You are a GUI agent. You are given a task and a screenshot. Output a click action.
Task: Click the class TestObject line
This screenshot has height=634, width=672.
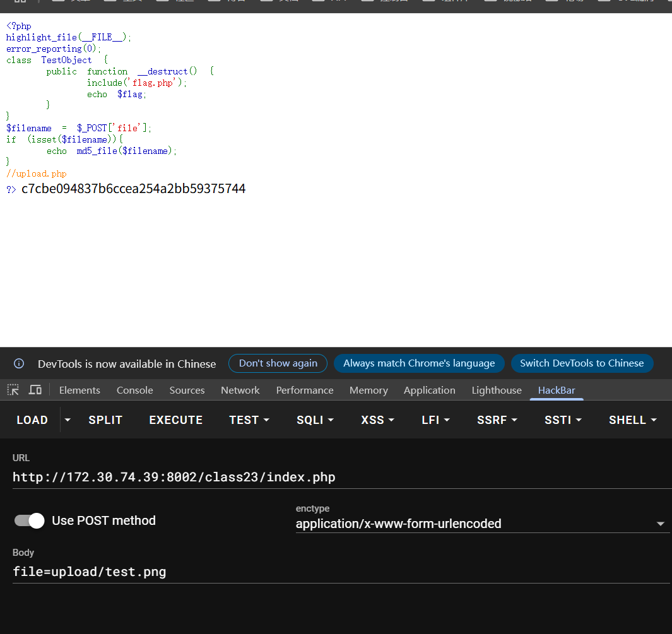[57, 60]
